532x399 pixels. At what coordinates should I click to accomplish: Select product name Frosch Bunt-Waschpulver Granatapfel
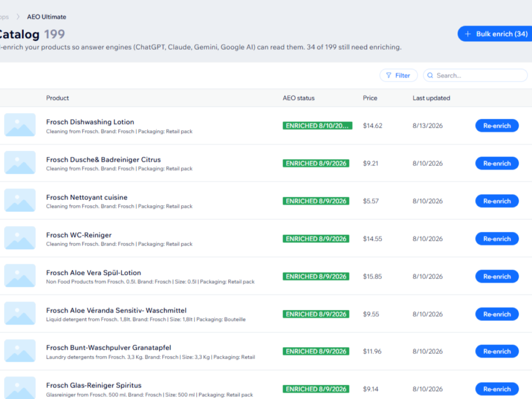109,348
